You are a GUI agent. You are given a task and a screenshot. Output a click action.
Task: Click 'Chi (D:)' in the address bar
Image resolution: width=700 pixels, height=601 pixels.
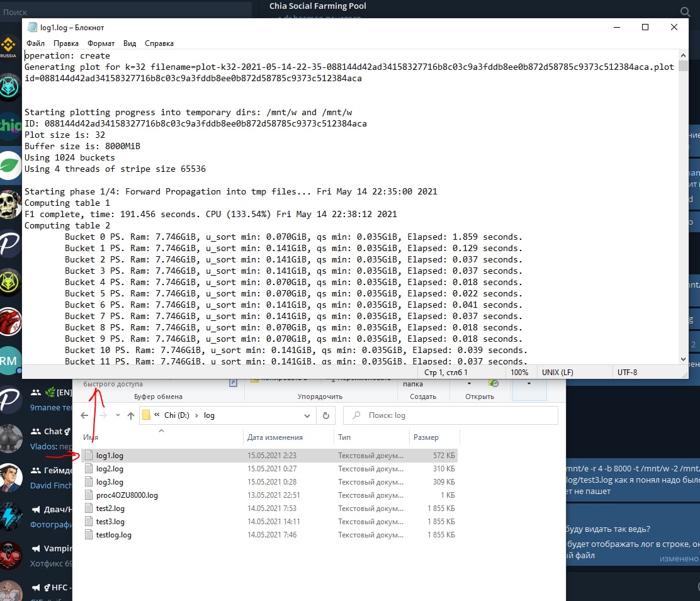tap(177, 415)
